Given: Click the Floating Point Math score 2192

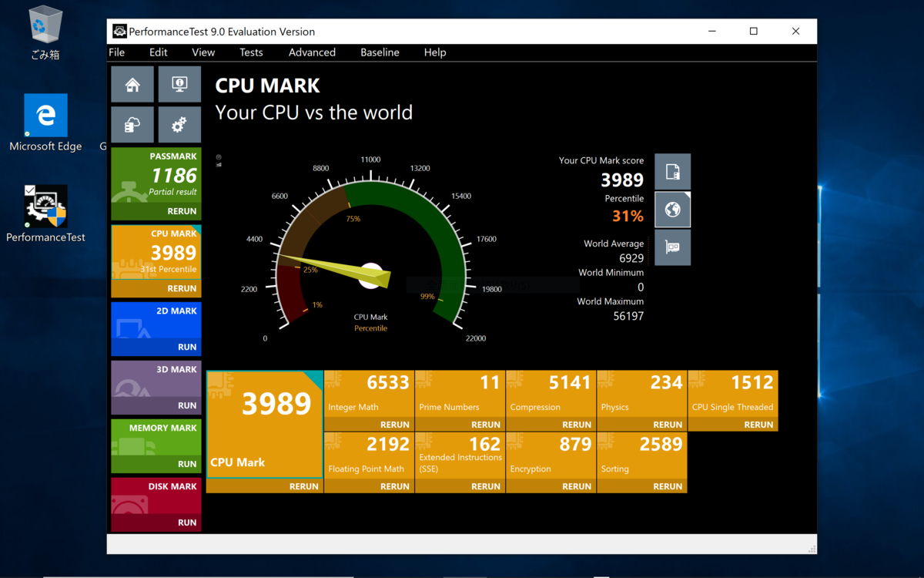Looking at the screenshot, I should (388, 445).
